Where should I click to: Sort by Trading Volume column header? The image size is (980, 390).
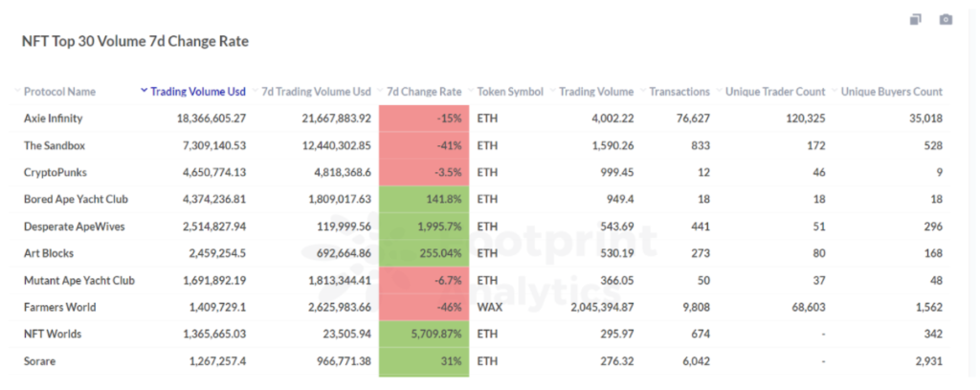pos(596,92)
